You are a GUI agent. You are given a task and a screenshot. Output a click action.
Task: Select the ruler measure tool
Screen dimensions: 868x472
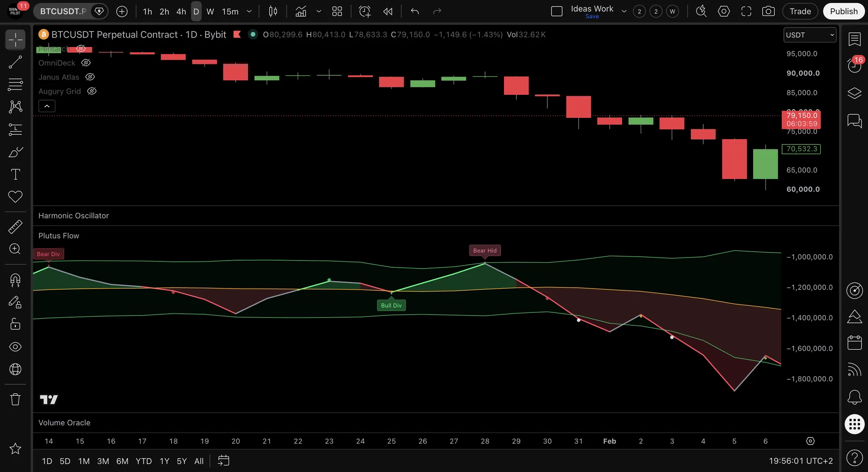tap(15, 226)
